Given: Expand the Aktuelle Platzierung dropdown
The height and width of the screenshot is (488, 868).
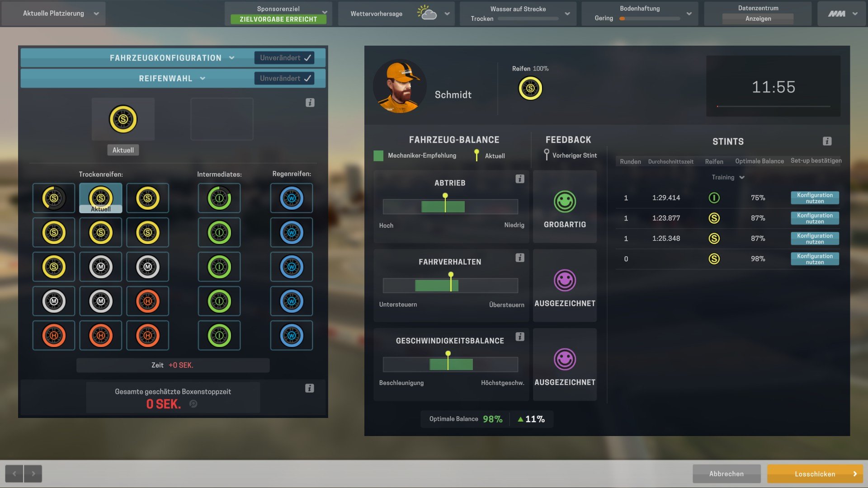Looking at the screenshot, I should click(x=54, y=14).
